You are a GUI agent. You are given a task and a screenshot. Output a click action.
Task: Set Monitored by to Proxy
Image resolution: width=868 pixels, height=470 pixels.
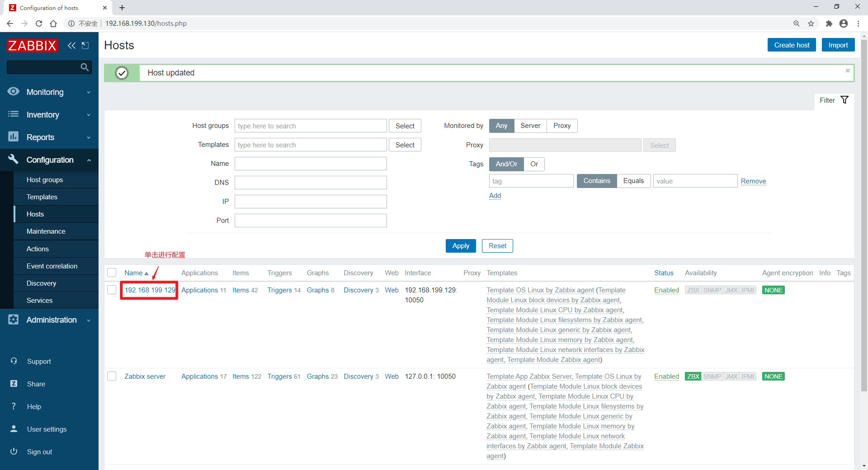pyautogui.click(x=562, y=126)
